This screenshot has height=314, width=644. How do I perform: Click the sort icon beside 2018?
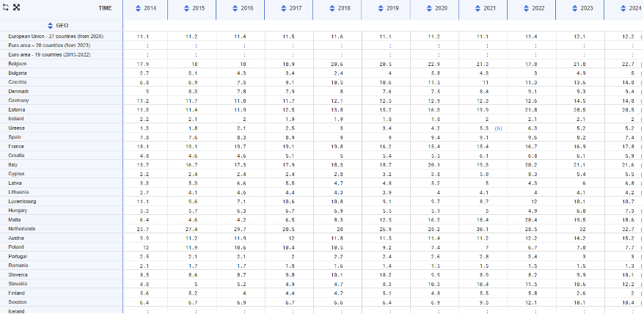tap(332, 8)
